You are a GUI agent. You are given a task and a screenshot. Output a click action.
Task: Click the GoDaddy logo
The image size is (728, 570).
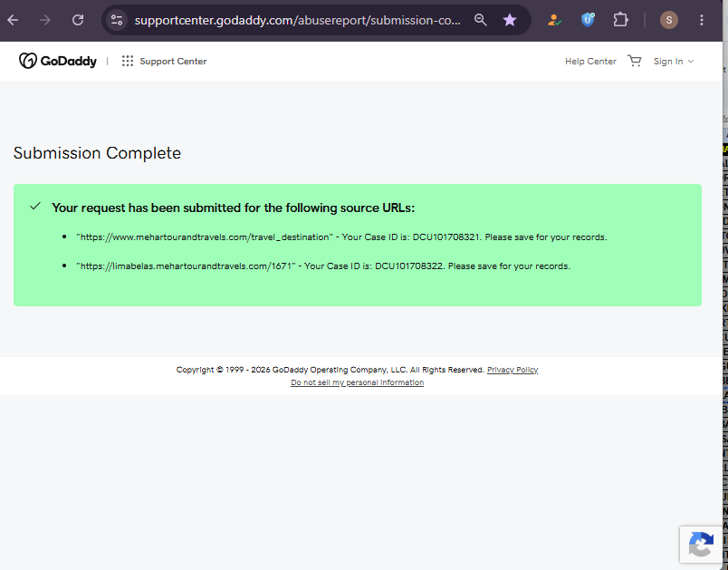58,61
